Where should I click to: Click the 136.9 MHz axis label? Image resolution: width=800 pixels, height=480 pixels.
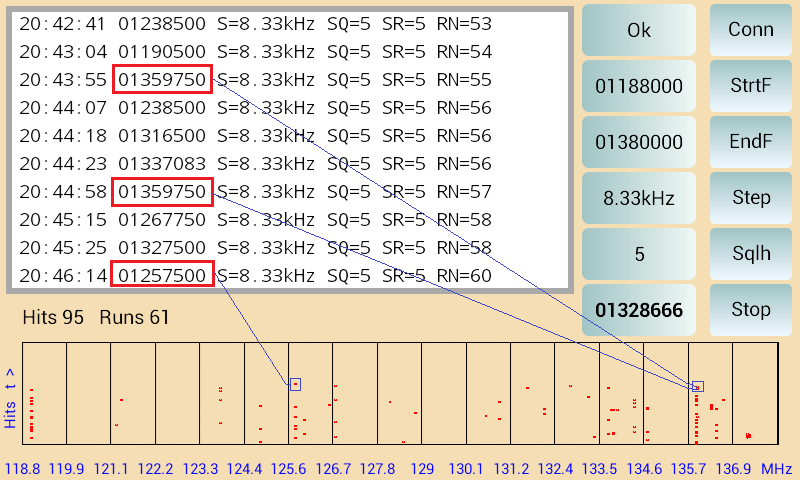click(x=733, y=469)
